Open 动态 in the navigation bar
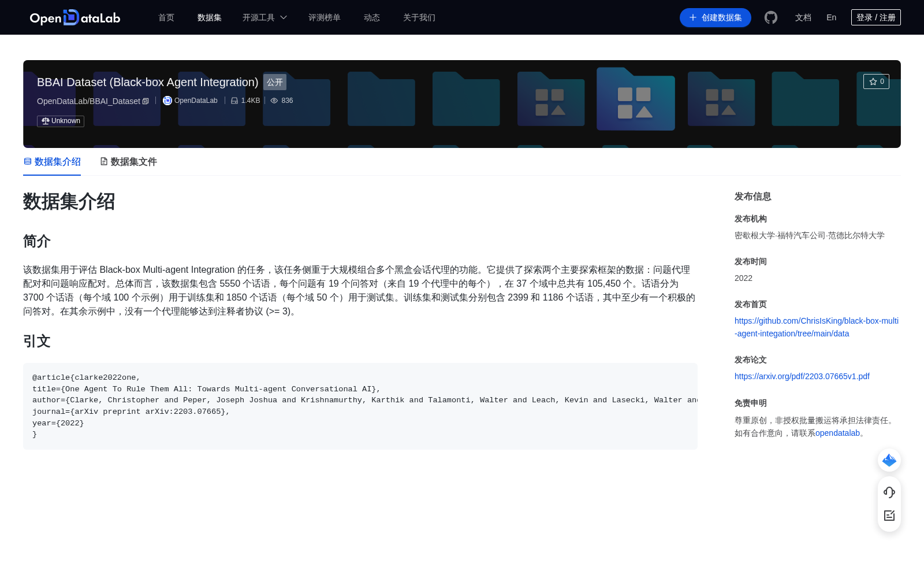Viewport: 924px width, 578px height. (372, 17)
